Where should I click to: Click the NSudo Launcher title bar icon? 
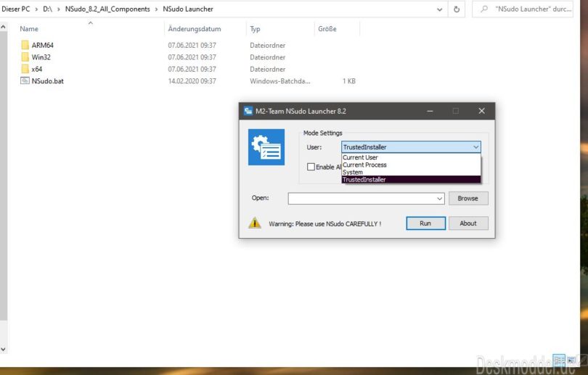click(248, 111)
